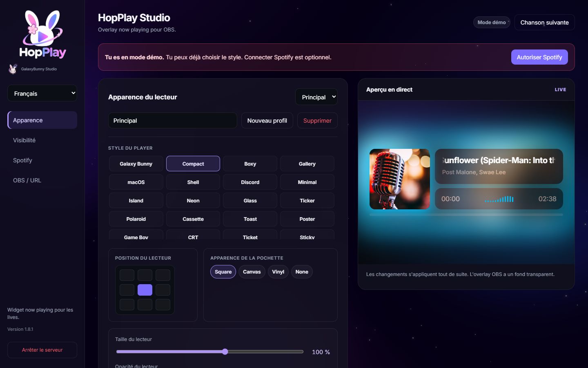Click the microphone album cover in the preview
The width and height of the screenshot is (588, 368).
pyautogui.click(x=400, y=179)
